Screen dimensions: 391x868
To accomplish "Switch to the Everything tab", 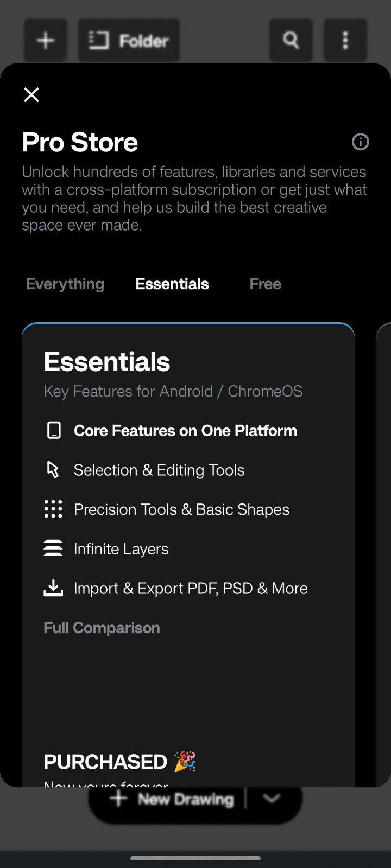I will [65, 284].
